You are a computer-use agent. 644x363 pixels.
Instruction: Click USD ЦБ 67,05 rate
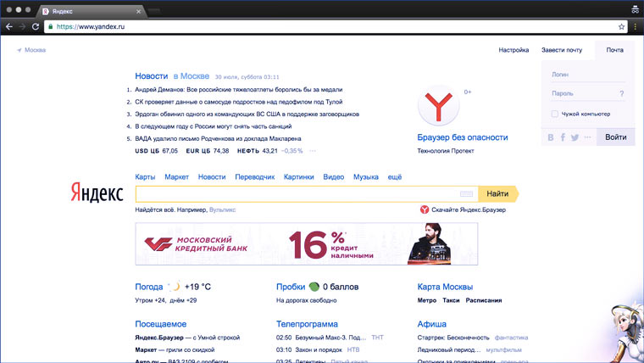click(157, 151)
